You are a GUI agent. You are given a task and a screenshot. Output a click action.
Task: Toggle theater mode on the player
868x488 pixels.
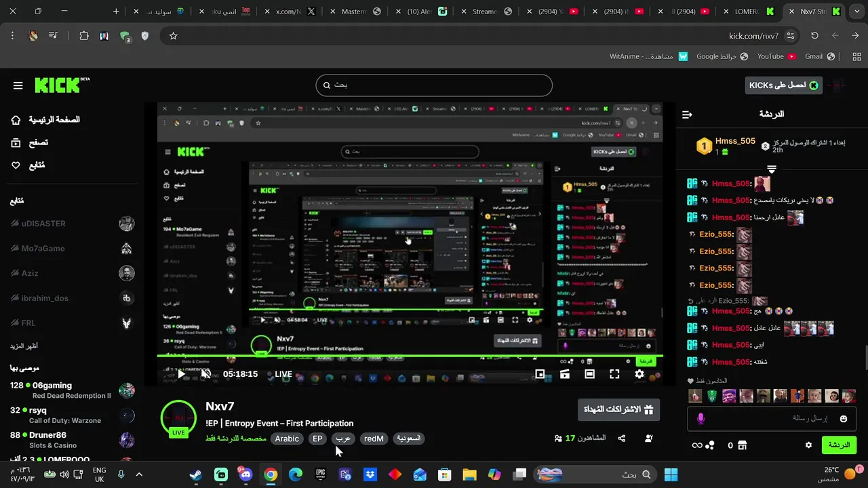point(590,374)
